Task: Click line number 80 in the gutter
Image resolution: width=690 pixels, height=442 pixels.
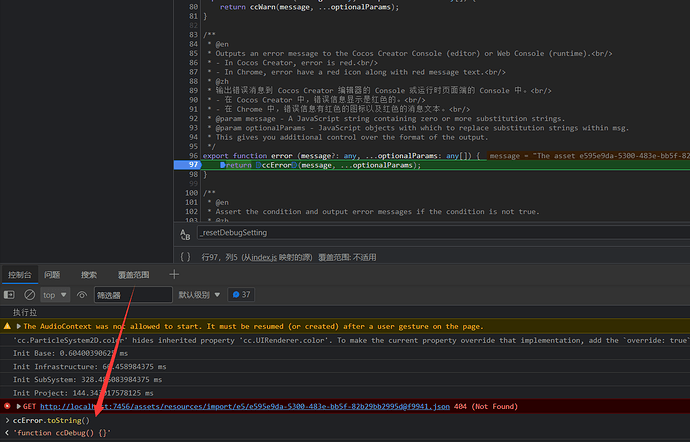Action: pos(194,7)
